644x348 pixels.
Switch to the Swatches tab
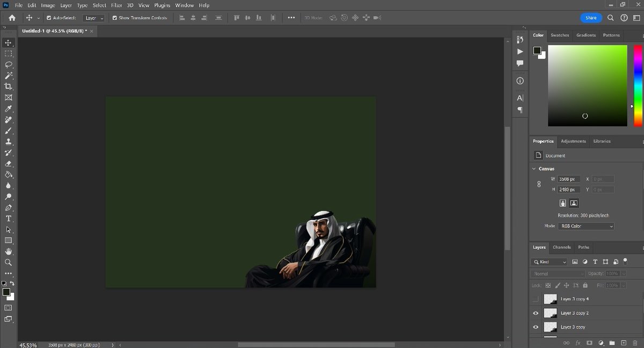(560, 35)
